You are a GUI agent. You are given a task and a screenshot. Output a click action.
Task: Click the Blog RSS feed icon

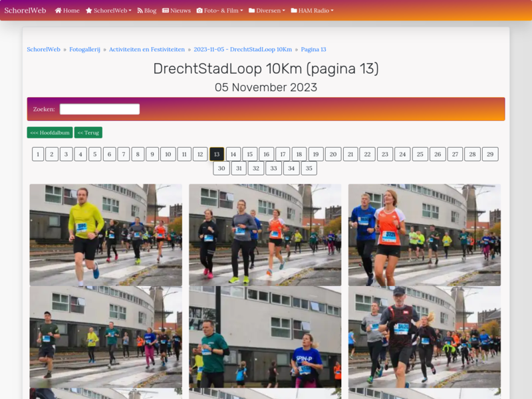[x=140, y=11]
